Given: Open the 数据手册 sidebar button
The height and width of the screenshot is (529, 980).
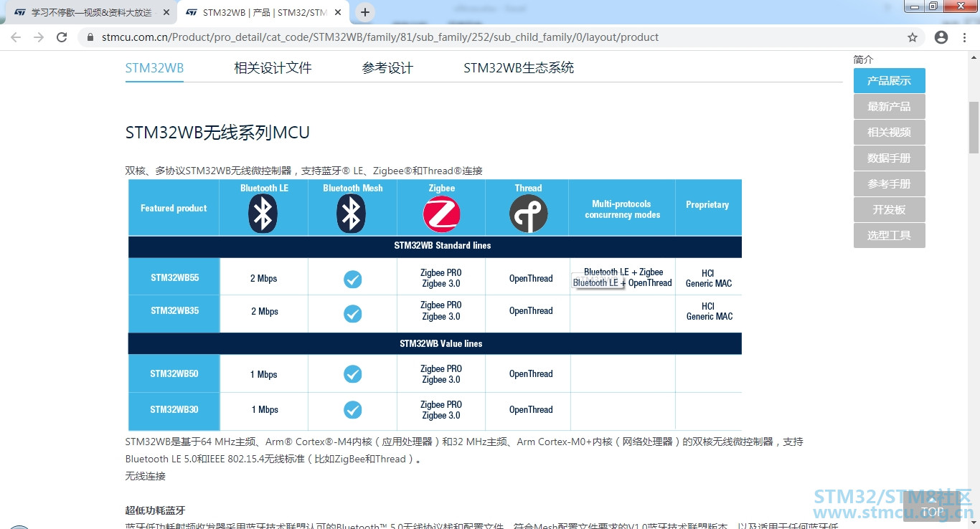Looking at the screenshot, I should click(x=889, y=158).
